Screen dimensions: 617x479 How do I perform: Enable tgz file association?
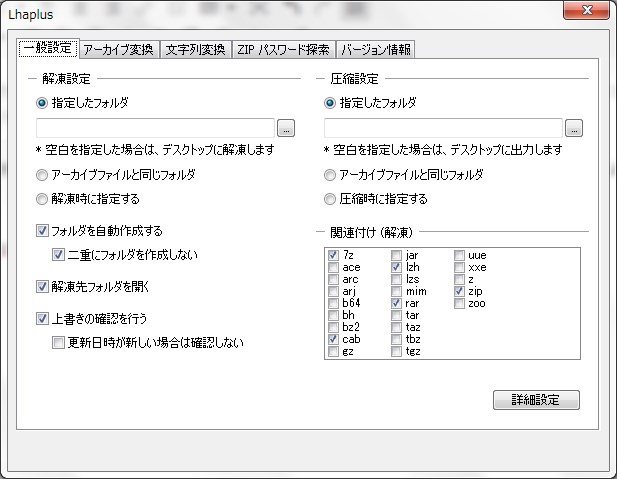396,351
